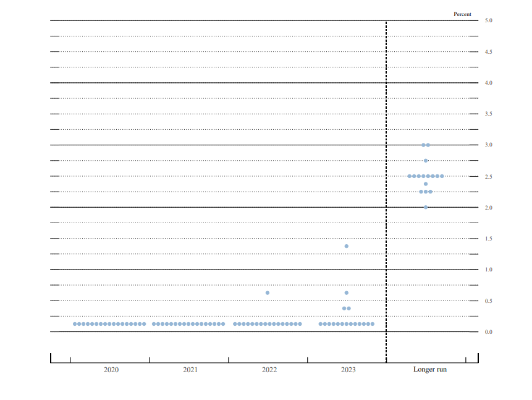The image size is (532, 400).
Task: Click the 3.5 y-axis value
Action: tap(488, 114)
